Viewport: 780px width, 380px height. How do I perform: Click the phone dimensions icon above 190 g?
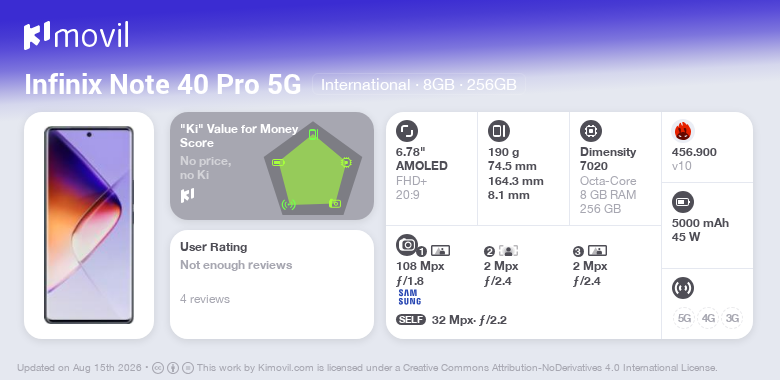click(499, 131)
